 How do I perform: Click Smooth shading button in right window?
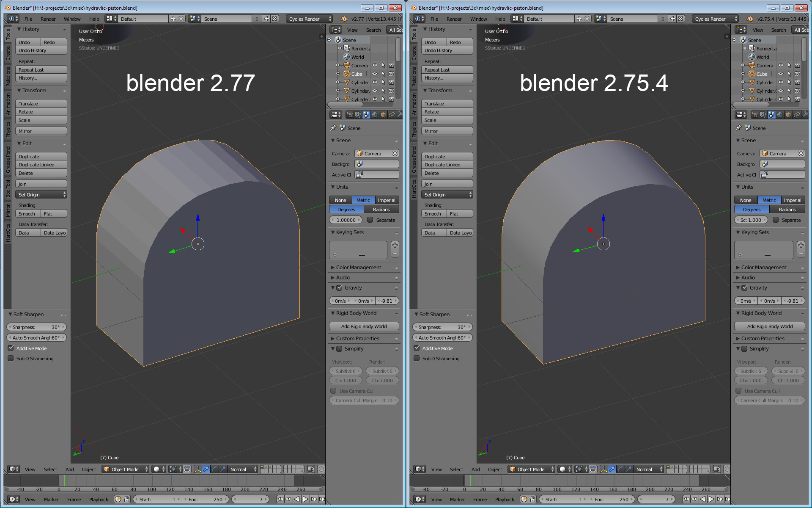click(433, 214)
